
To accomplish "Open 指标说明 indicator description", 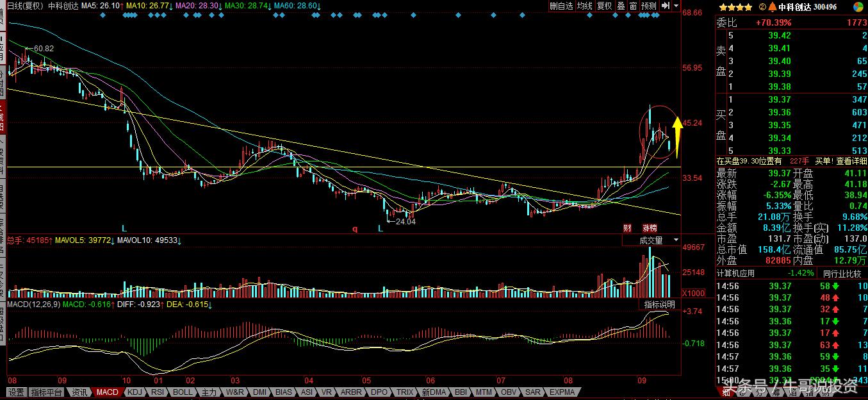I will click(x=659, y=304).
